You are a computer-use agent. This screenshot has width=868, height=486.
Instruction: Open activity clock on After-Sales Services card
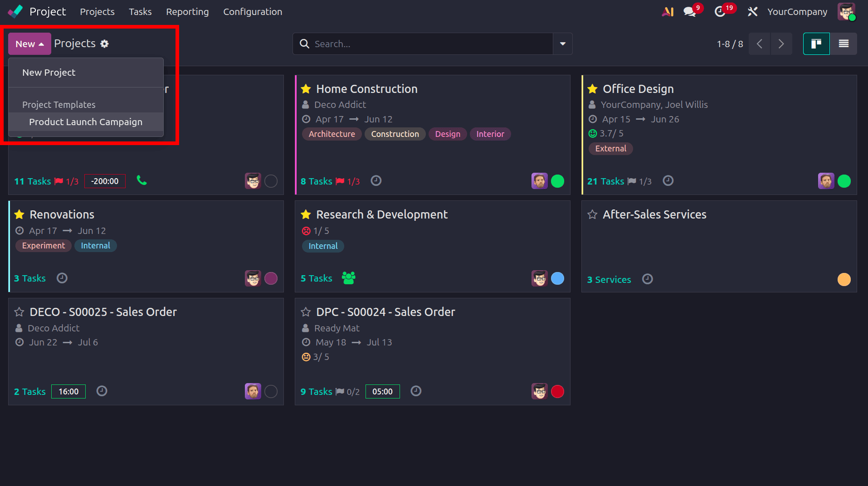click(648, 279)
